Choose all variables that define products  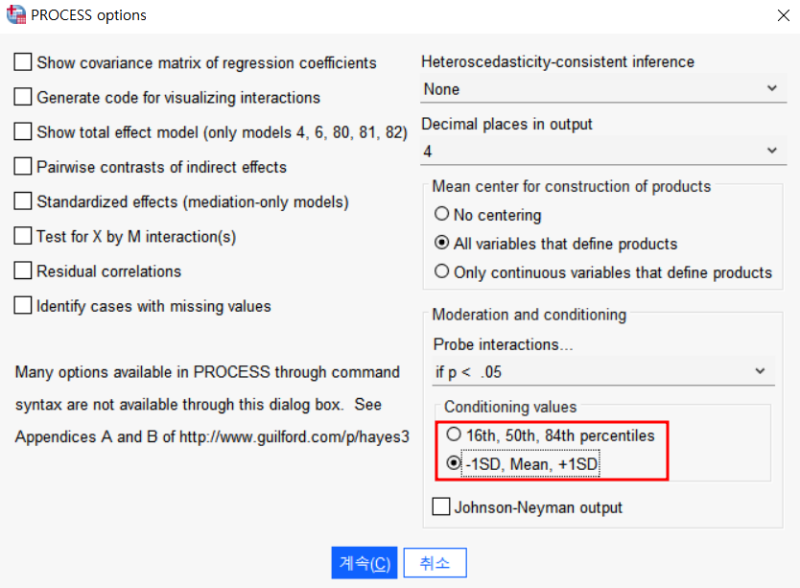pos(442,243)
